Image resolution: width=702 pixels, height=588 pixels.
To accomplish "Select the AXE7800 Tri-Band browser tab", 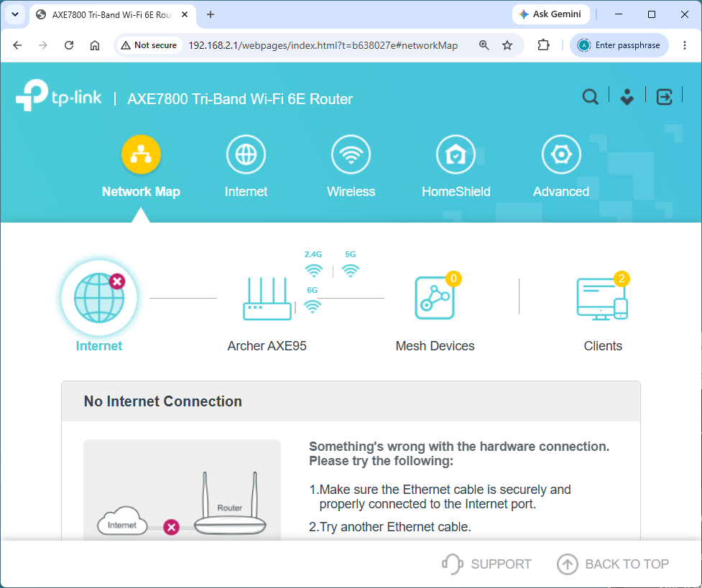I will tap(112, 14).
